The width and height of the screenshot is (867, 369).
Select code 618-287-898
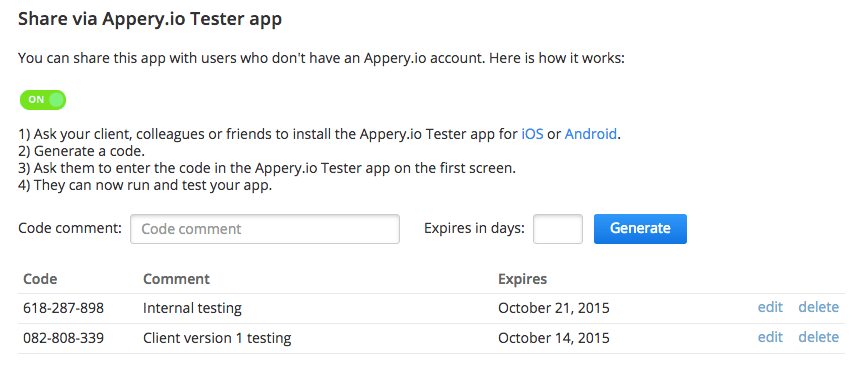pos(63,308)
